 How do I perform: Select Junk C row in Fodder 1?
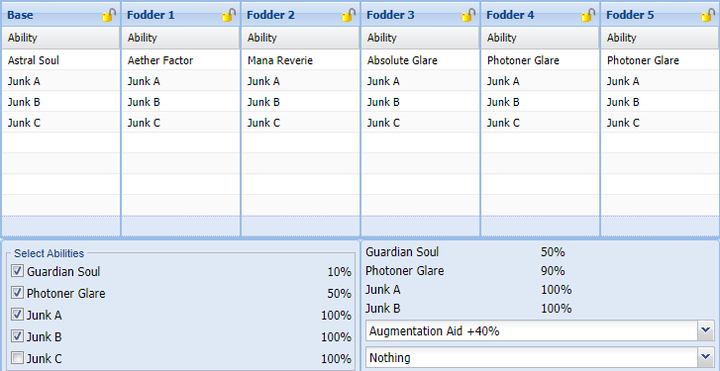[180, 123]
